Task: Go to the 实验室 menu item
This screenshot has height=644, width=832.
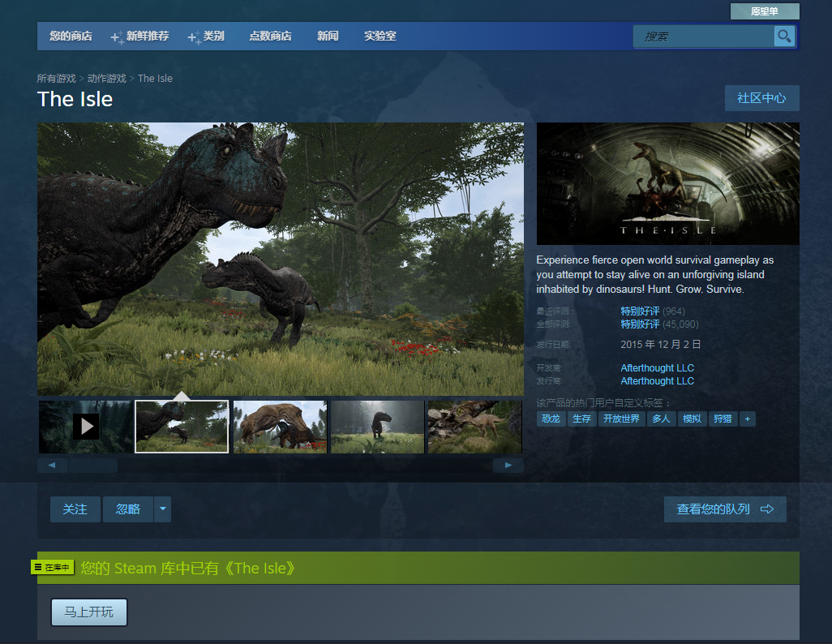Action: tap(380, 36)
